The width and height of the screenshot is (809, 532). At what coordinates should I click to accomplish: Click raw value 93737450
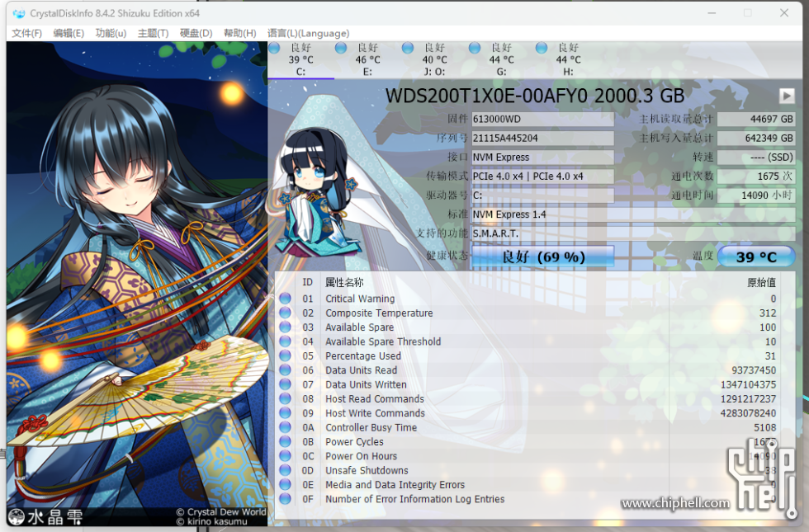pos(753,370)
